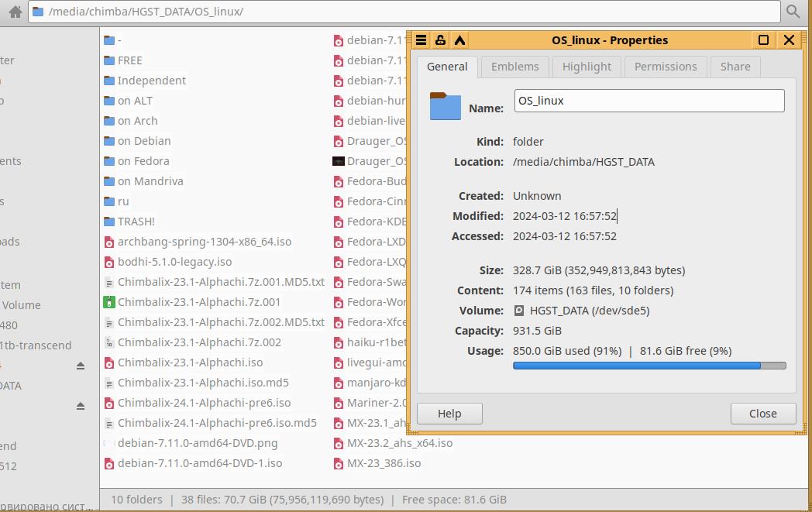Eject the lower mounted volume in the sidebar

tap(81, 406)
